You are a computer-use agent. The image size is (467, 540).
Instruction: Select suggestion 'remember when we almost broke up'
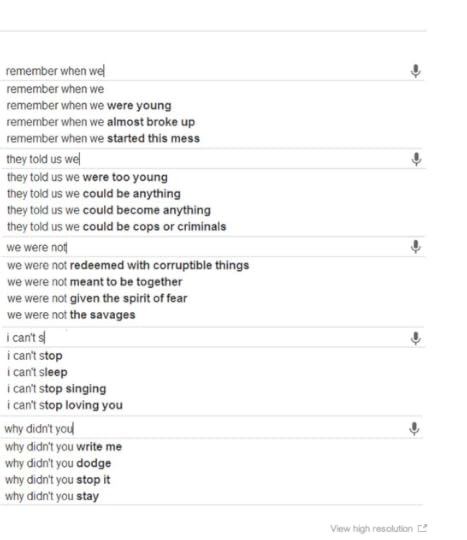point(101,122)
